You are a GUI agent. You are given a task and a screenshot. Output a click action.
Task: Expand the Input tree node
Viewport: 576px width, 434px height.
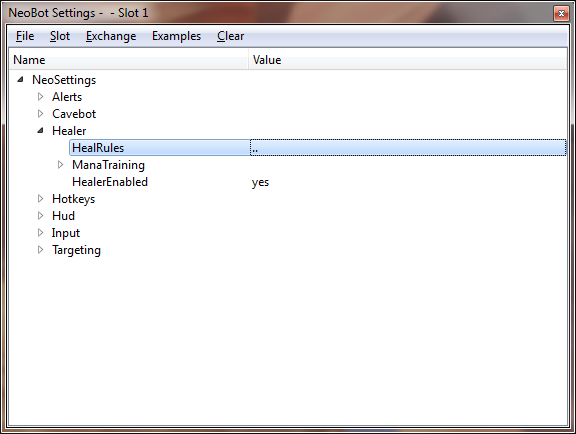point(40,233)
